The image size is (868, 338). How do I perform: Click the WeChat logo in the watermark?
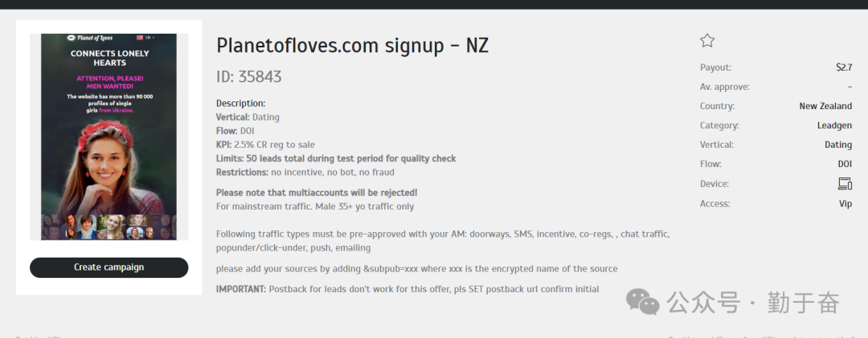coord(643,302)
